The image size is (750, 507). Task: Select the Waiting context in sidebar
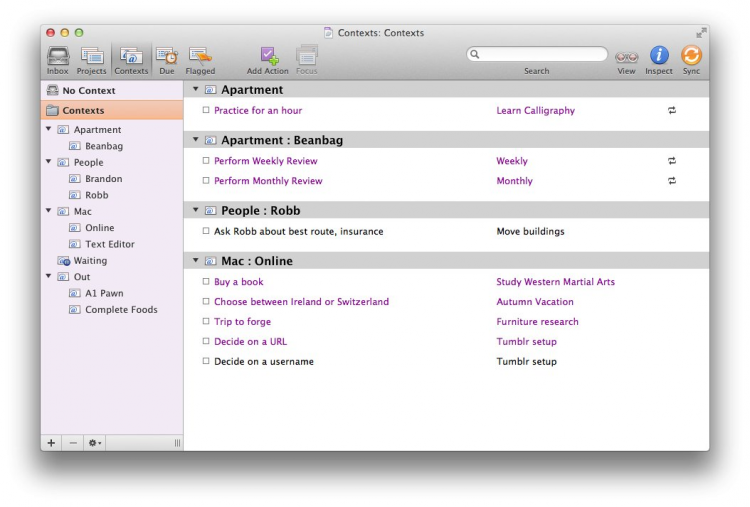[x=90, y=261]
